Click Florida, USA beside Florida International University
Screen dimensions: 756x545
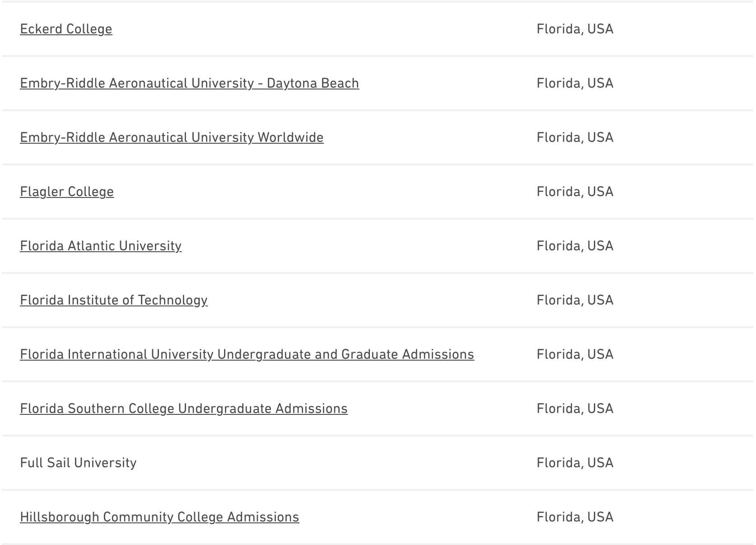pos(575,354)
